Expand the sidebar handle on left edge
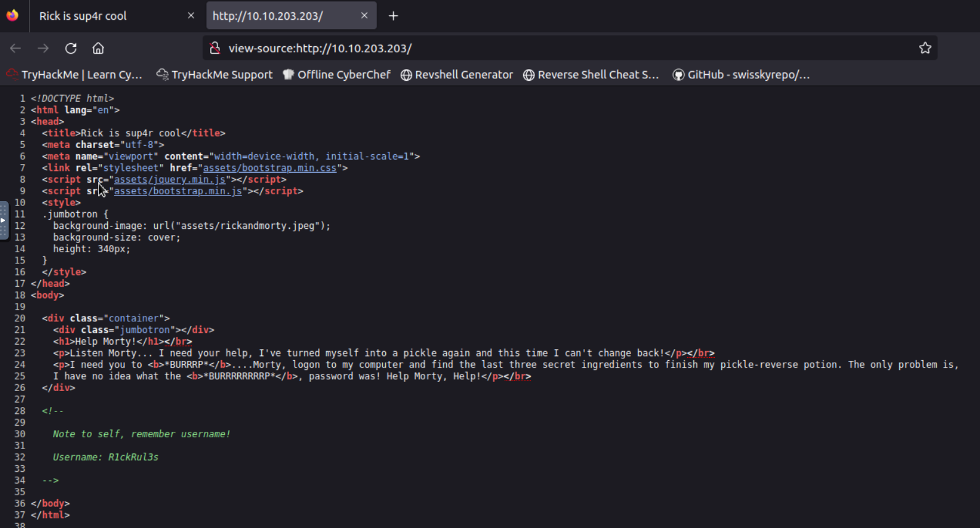The width and height of the screenshot is (980, 528). 4,220
